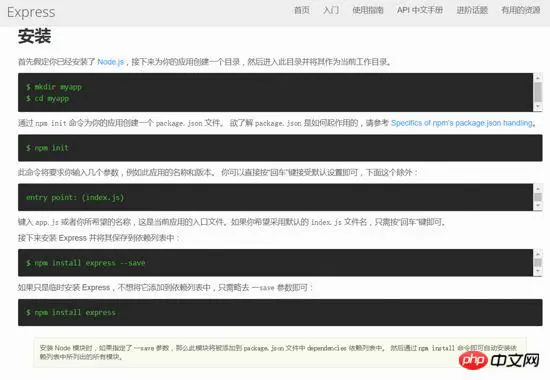
Task: Select the 进阶话题 navigation item
Action: (x=472, y=10)
